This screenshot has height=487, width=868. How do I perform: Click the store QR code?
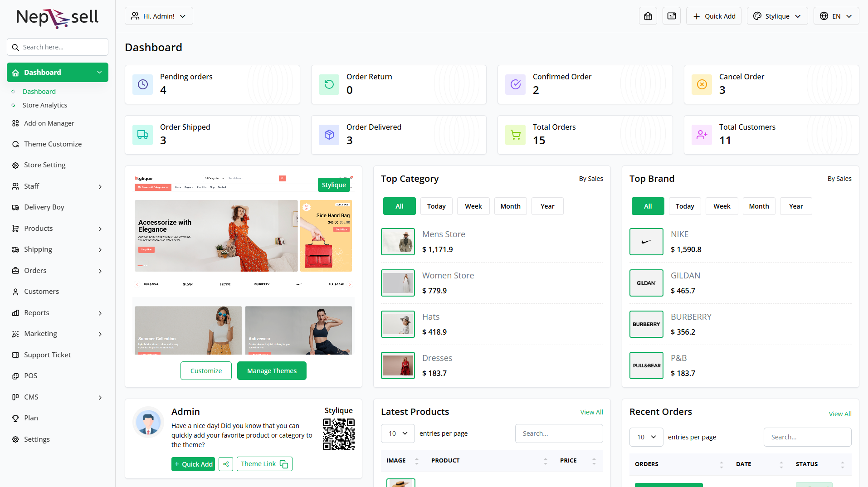(339, 434)
